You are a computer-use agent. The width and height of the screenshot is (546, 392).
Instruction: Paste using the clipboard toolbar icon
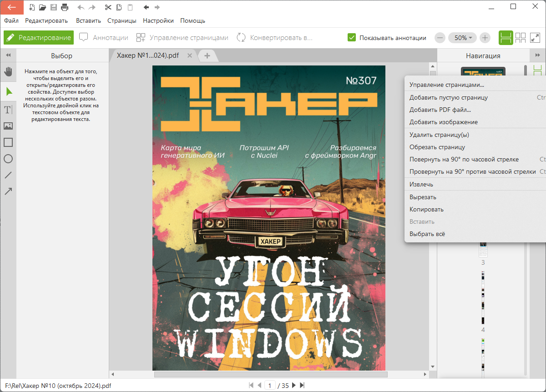130,7
